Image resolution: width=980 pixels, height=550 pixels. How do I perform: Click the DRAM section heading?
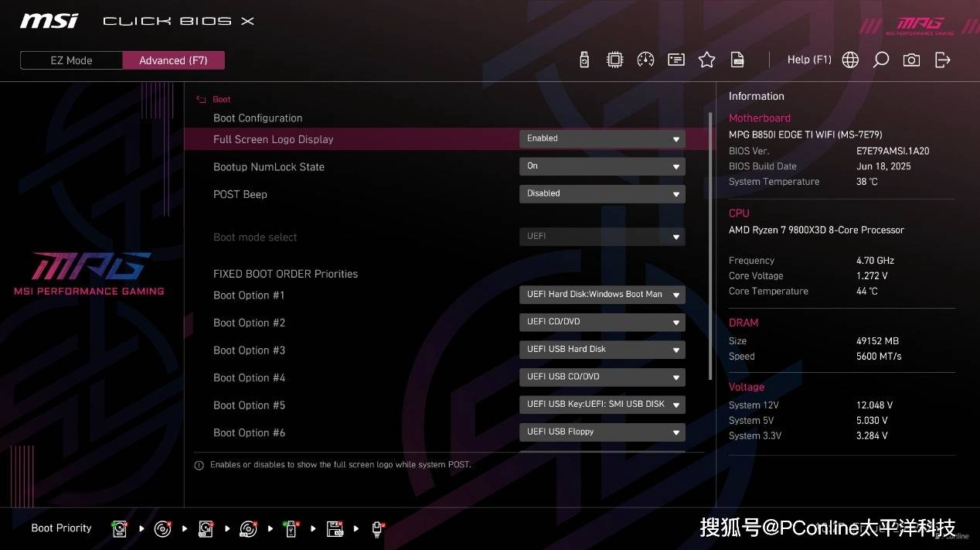pyautogui.click(x=744, y=323)
